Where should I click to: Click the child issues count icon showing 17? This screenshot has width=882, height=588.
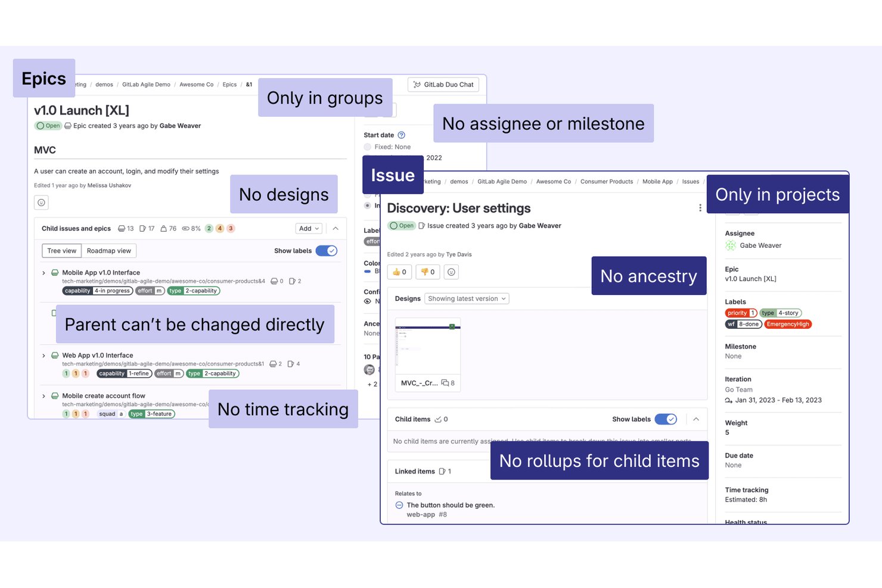[x=143, y=229]
